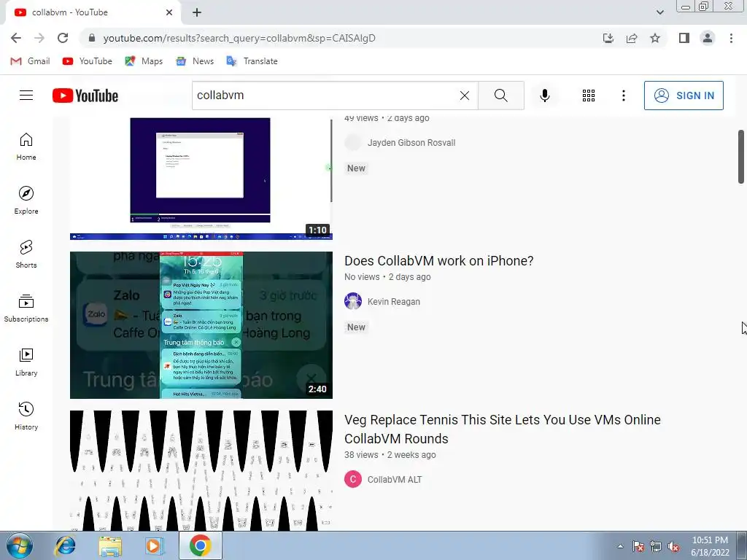
Task: Bookmark this page with the star
Action: point(655,38)
